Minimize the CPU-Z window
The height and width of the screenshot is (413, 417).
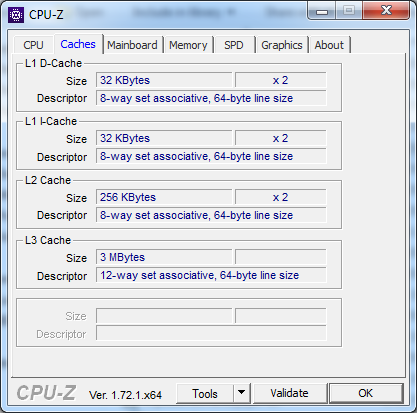322,11
